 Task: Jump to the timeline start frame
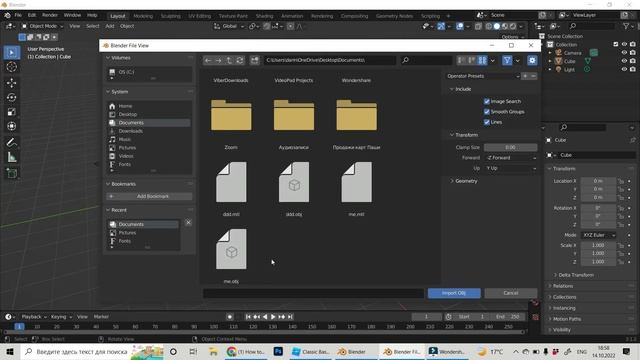248,317
